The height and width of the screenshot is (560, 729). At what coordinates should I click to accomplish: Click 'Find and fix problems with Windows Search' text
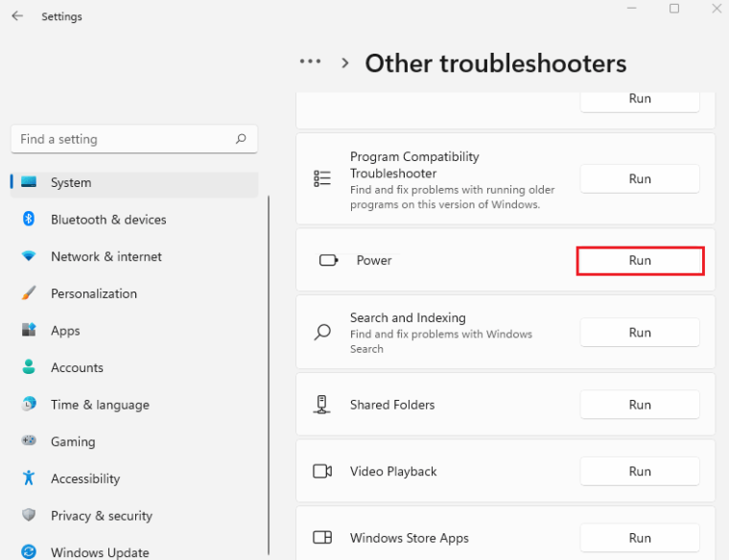440,341
